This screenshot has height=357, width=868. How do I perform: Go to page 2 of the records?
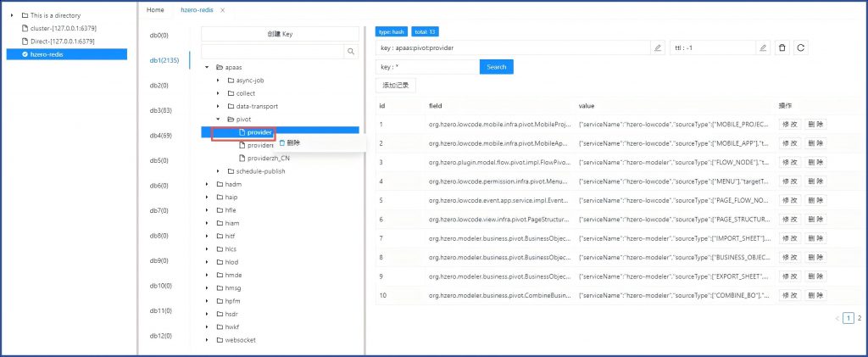[860, 318]
